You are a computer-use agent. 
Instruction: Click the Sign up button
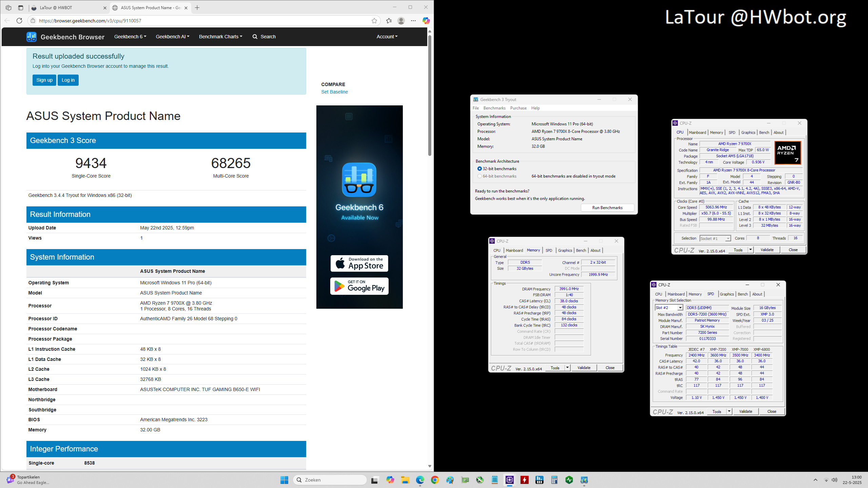click(44, 80)
